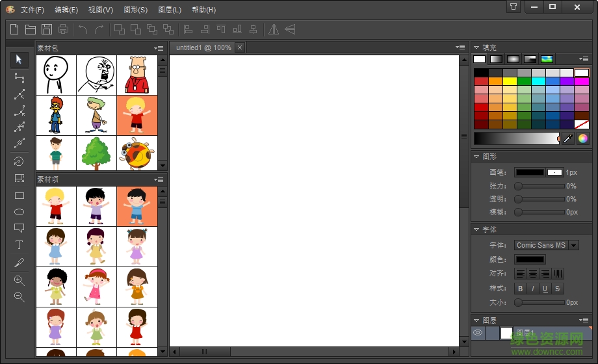
Task: Toggle Underline text style
Action: (x=545, y=289)
